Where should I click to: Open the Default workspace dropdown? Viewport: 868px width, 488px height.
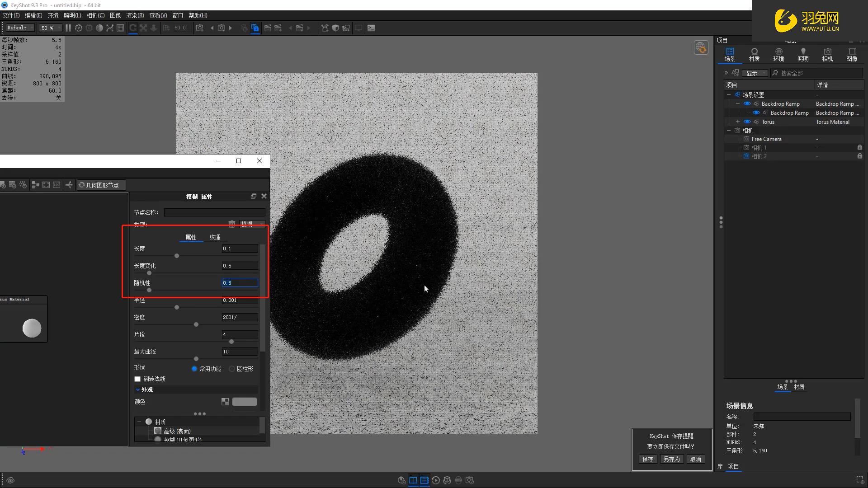click(19, 28)
